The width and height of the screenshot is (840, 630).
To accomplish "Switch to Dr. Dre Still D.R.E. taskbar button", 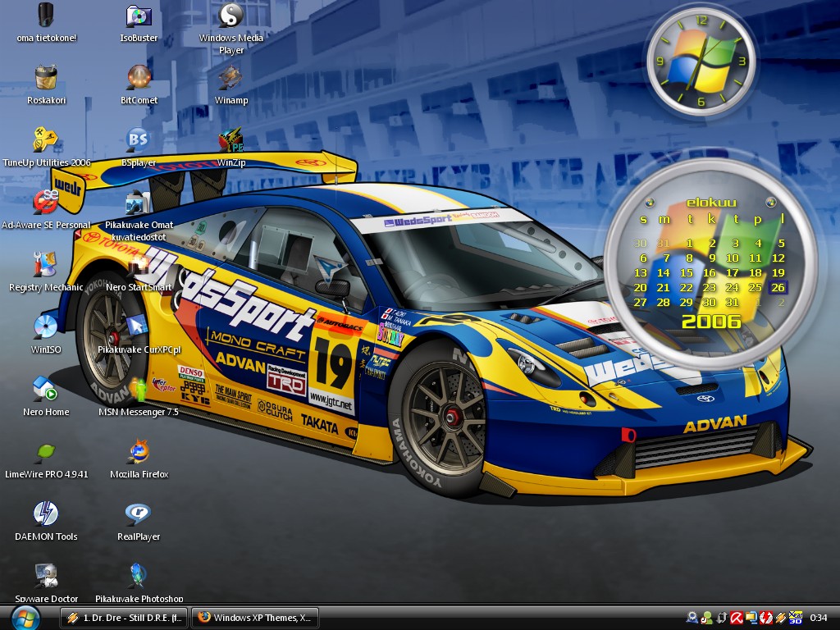I will (125, 618).
